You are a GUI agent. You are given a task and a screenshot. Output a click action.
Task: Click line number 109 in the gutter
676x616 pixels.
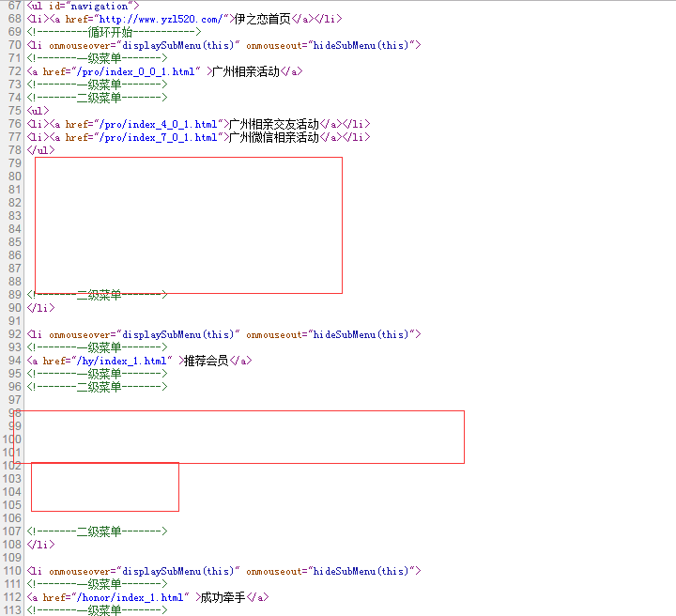[11, 558]
